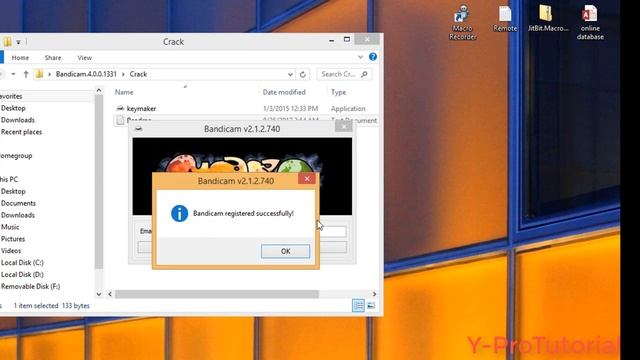Select Downloads under This PC
640x360 pixels.
(18, 215)
